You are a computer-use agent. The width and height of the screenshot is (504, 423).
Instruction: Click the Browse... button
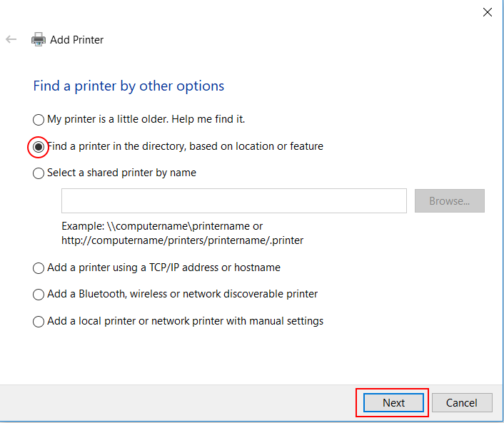[449, 201]
